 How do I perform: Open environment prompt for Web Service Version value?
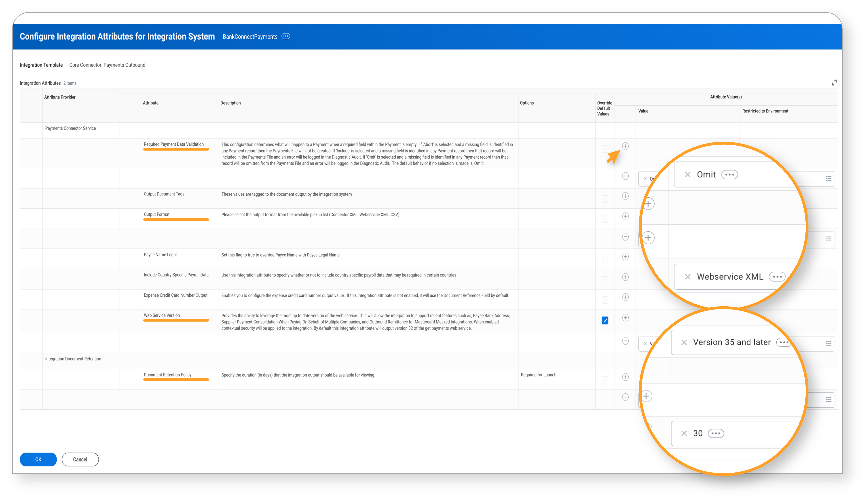click(x=828, y=343)
